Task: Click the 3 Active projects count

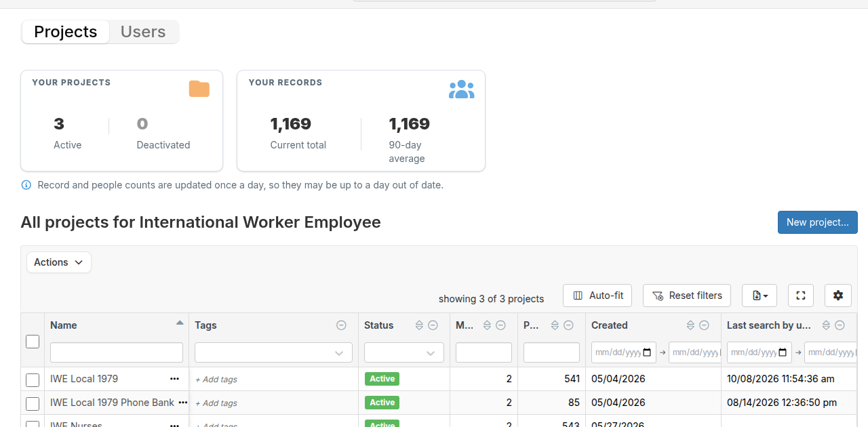Action: [59, 124]
